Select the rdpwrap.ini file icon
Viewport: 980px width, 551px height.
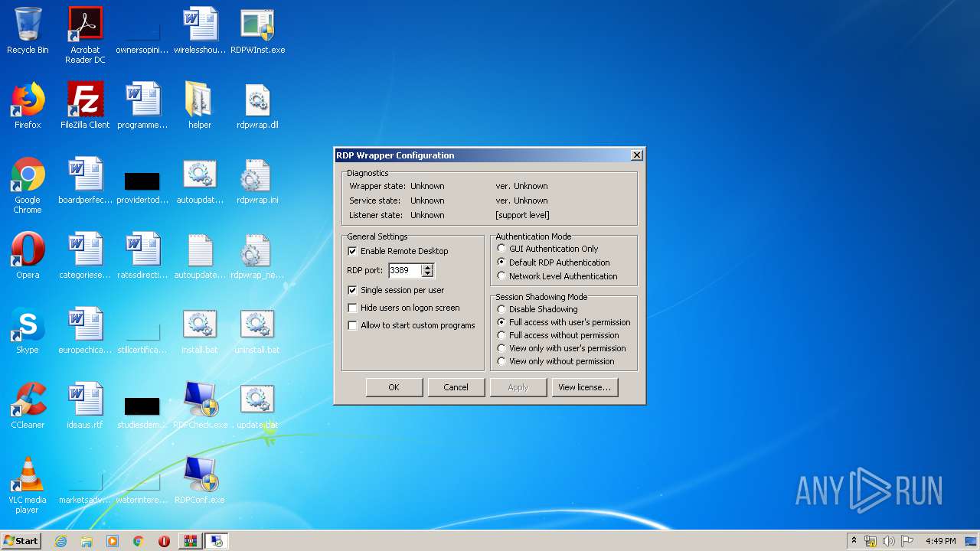pyautogui.click(x=257, y=181)
